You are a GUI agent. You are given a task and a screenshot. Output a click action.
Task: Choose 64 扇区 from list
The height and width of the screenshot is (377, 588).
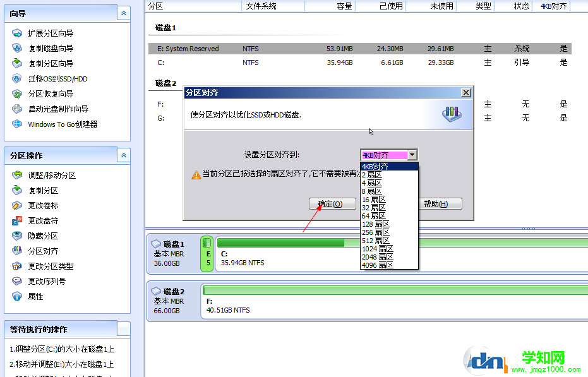(389, 216)
